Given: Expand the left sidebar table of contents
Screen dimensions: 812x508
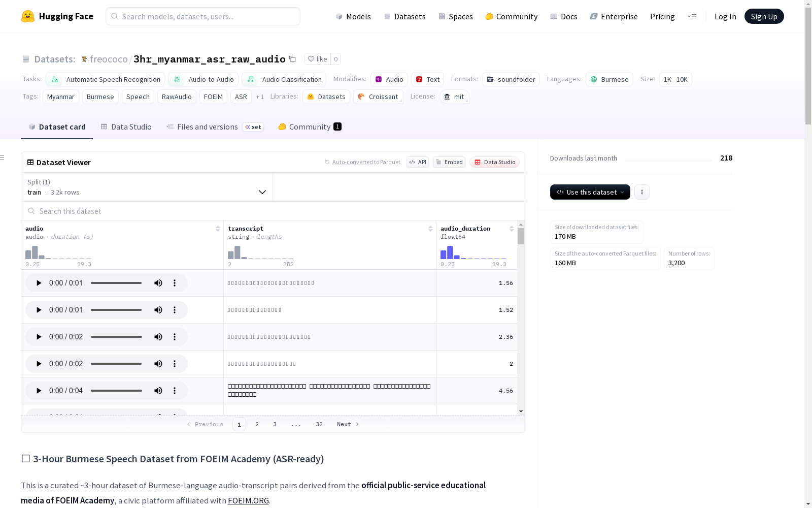Looking at the screenshot, I should [x=3, y=157].
